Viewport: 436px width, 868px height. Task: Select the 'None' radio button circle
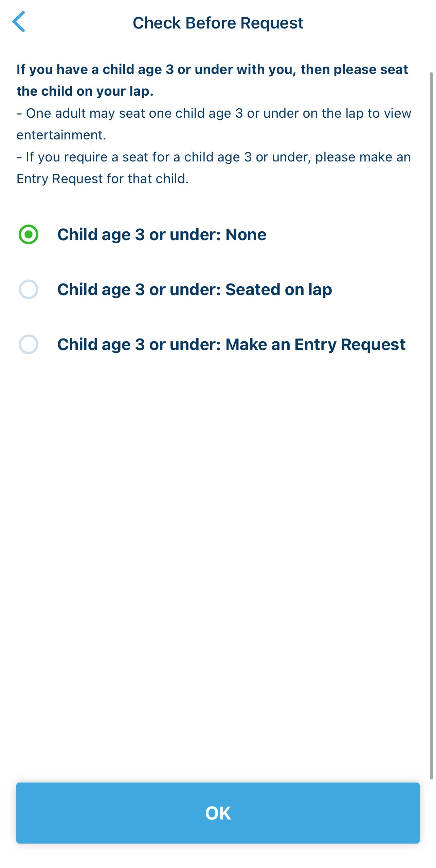[29, 234]
